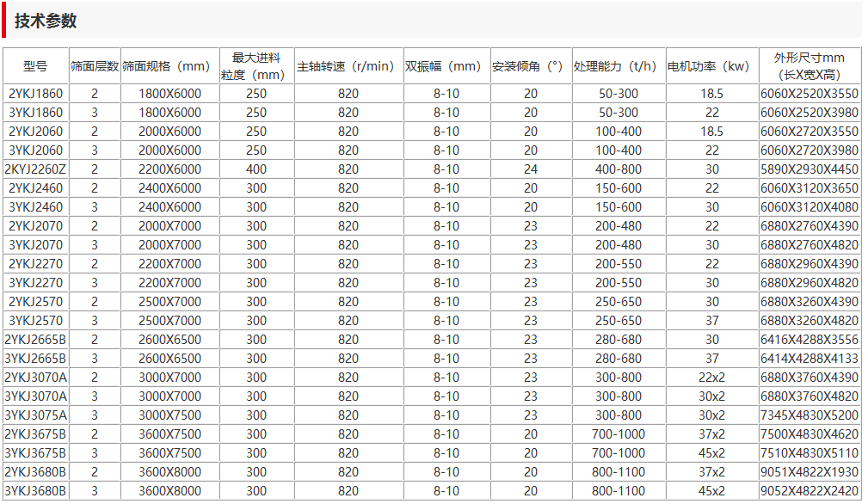Image resolution: width=868 pixels, height=504 pixels.
Task: Select motor power 45x2 in 3YKJ3680B row
Action: (712, 491)
